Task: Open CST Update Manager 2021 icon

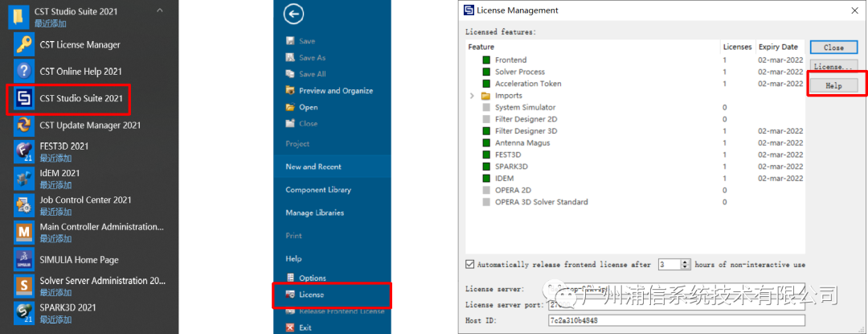Action: coord(24,126)
